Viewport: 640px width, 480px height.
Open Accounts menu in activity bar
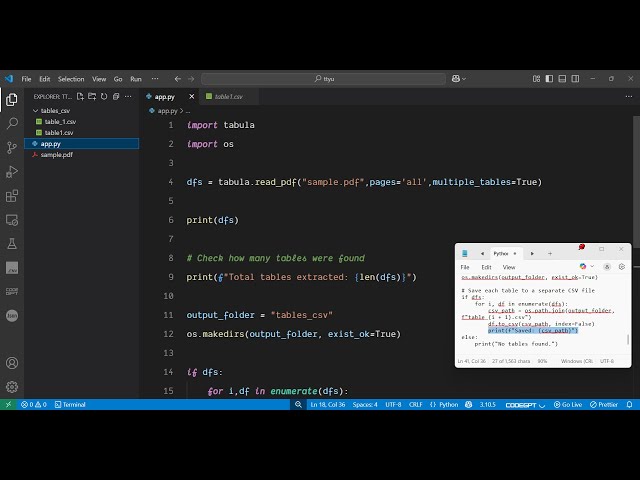pos(12,363)
